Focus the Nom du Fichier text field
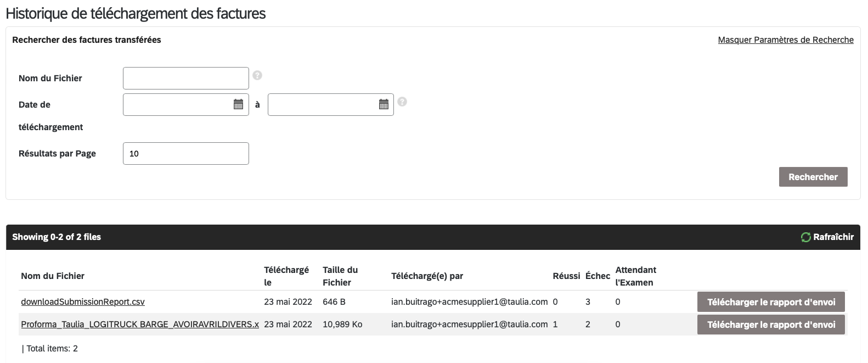This screenshot has height=363, width=868. [185, 78]
